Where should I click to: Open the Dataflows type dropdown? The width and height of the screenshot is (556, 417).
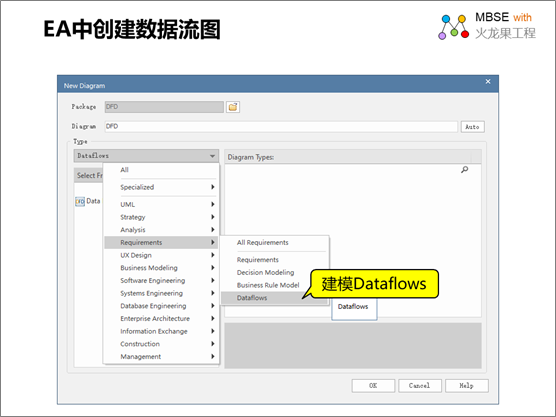tap(146, 156)
